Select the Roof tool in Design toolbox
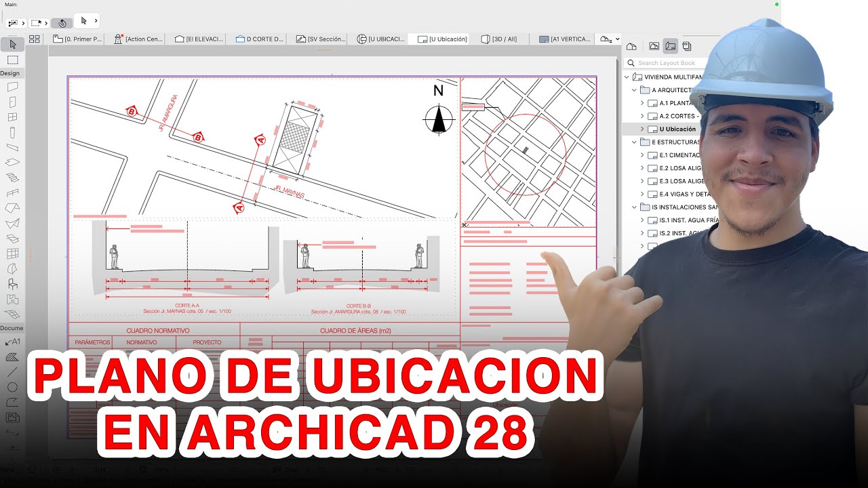 point(12,207)
